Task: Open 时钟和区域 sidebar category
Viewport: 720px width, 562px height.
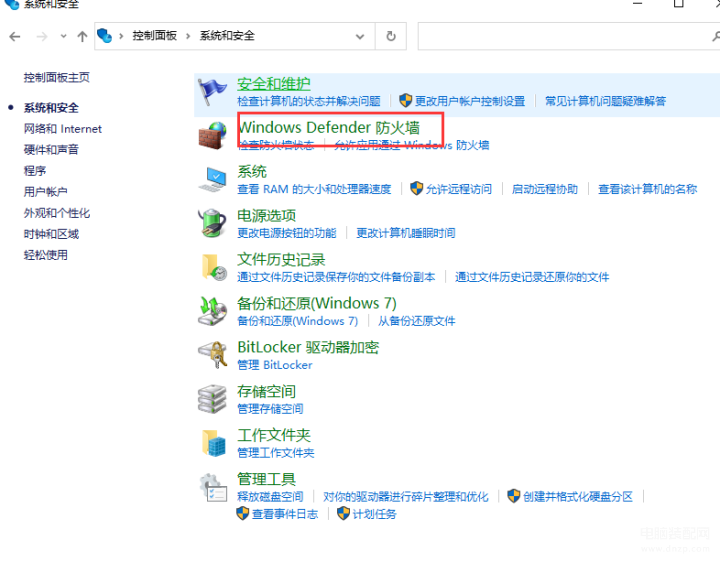Action: click(x=51, y=234)
